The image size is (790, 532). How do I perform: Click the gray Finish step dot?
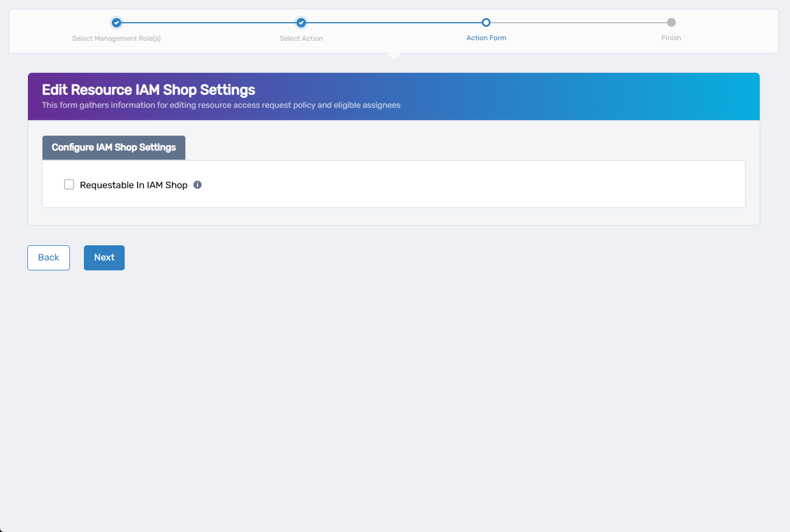(671, 22)
